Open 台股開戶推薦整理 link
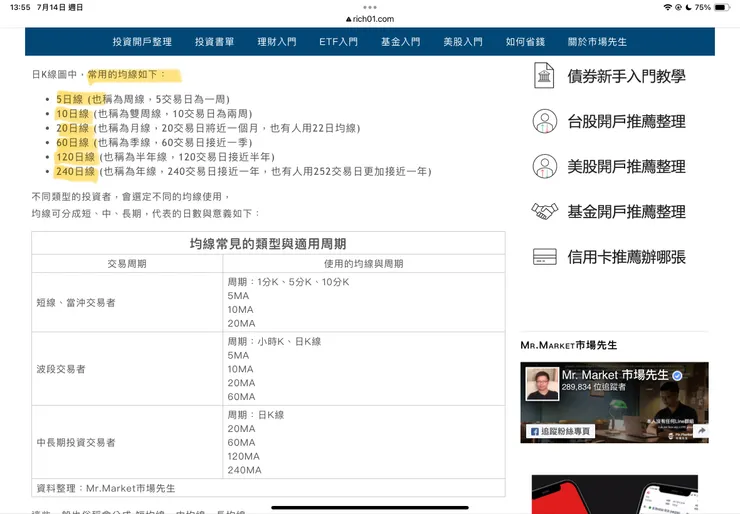Image resolution: width=740 pixels, height=514 pixels. tap(626, 121)
